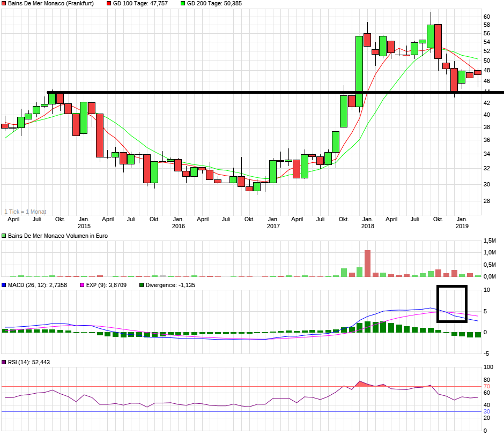Click the 'Divergence: -1,135' label
The width and height of the screenshot is (504, 436).
click(x=171, y=285)
